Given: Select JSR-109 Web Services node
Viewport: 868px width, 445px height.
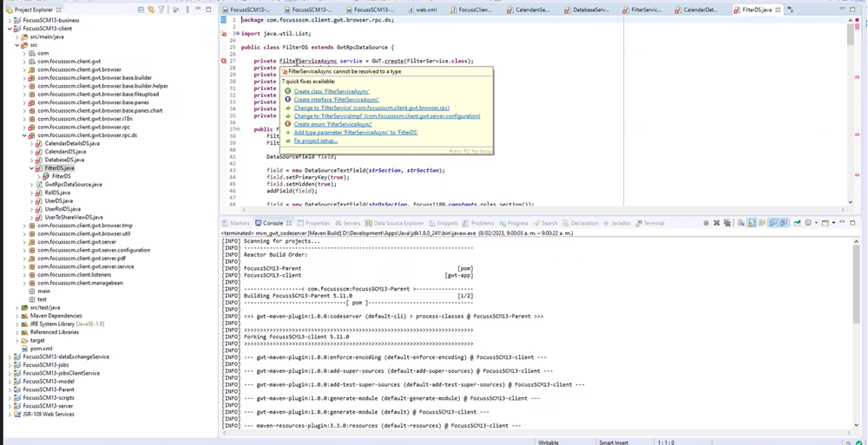Looking at the screenshot, I should point(48,414).
